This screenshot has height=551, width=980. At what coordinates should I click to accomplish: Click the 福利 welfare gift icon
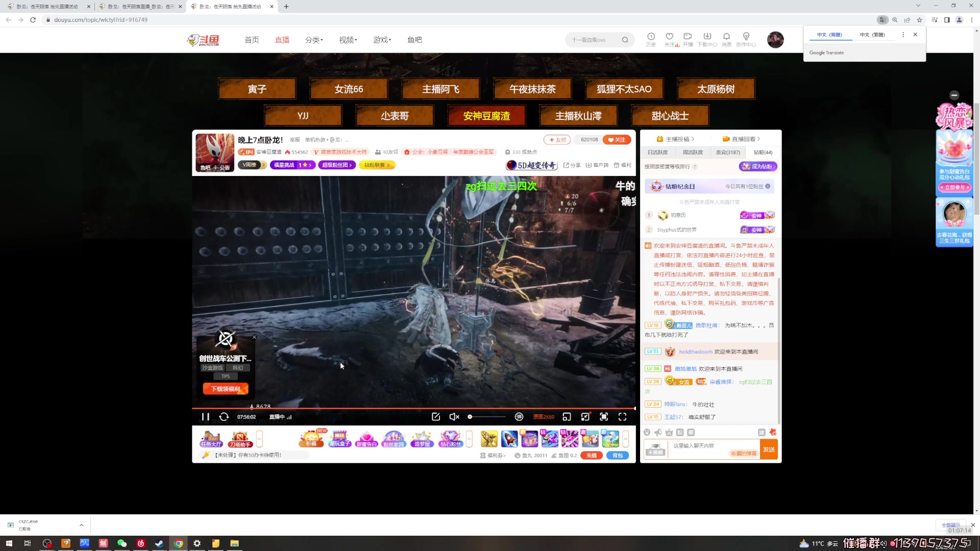(622, 165)
